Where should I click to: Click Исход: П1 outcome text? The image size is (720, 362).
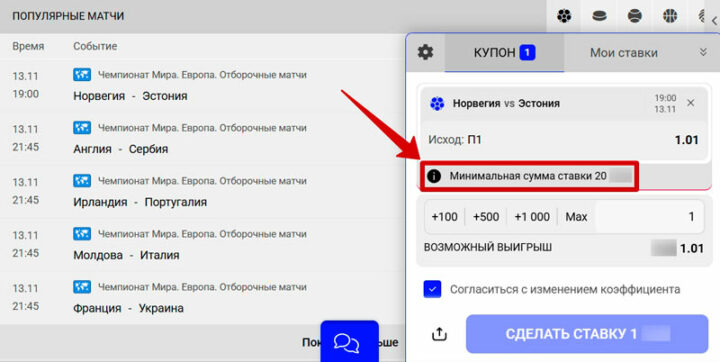point(455,140)
